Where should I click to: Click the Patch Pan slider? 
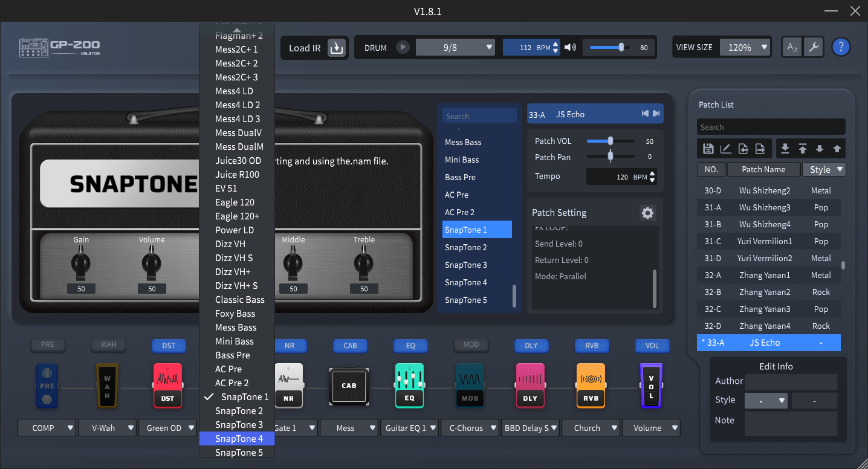611,157
